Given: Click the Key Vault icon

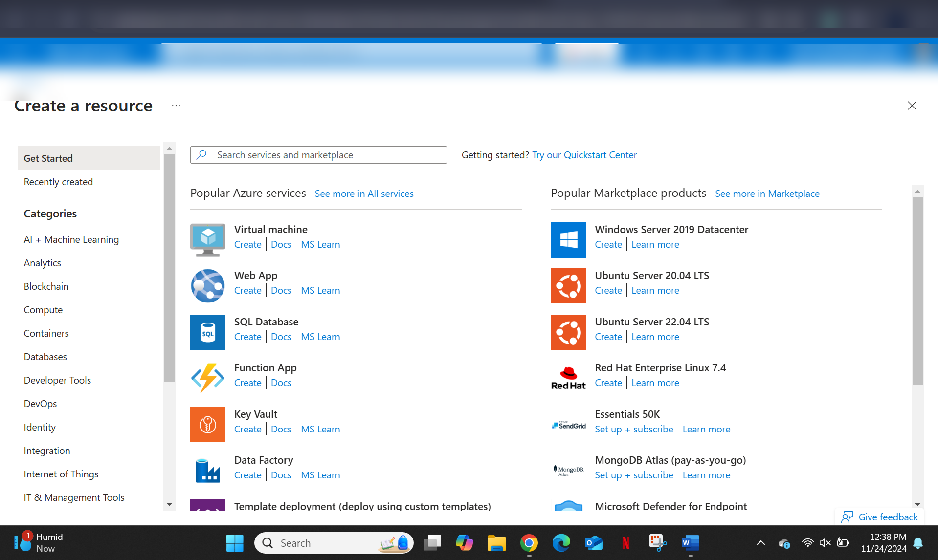Looking at the screenshot, I should [x=208, y=425].
